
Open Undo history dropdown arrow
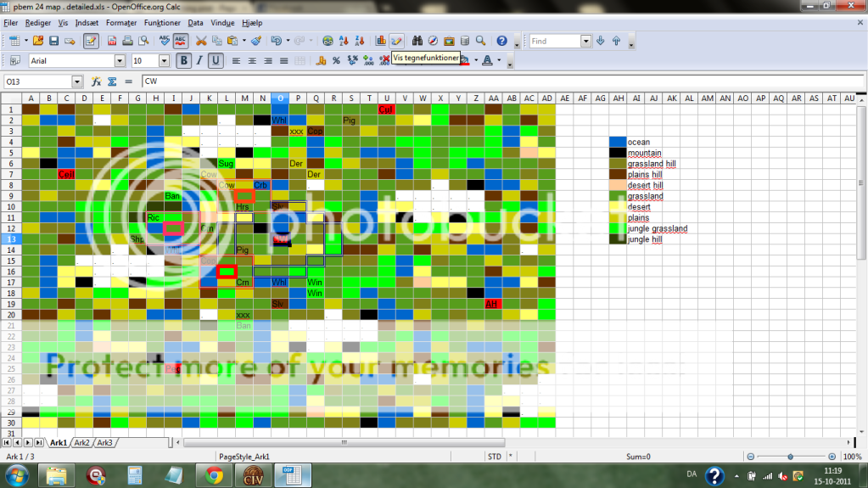click(x=288, y=41)
